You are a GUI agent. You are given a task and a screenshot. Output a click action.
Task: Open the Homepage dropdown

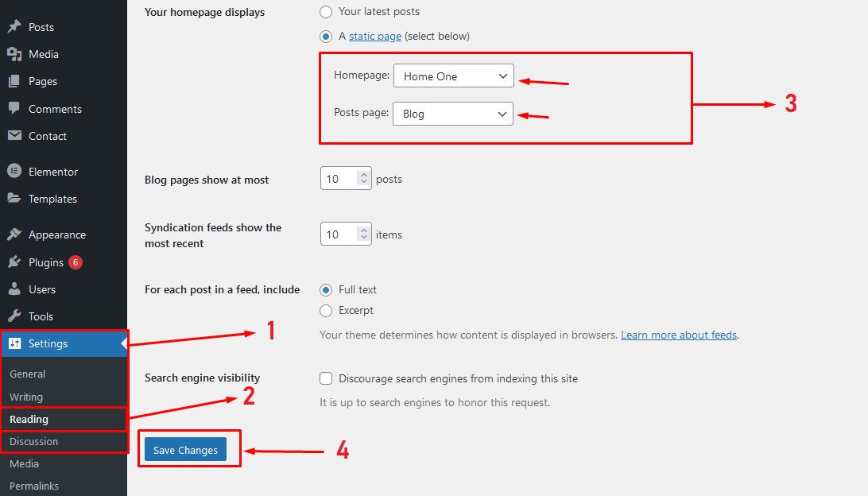pyautogui.click(x=454, y=76)
